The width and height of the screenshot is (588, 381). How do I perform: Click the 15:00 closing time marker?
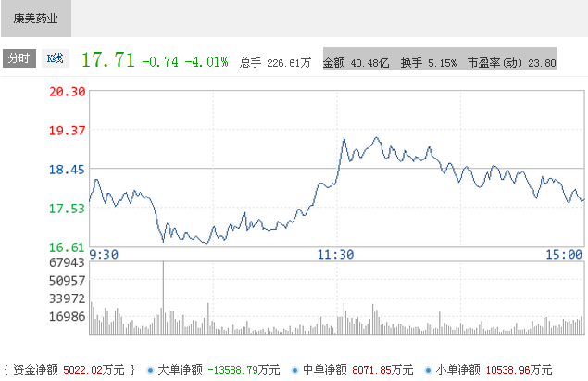564,255
